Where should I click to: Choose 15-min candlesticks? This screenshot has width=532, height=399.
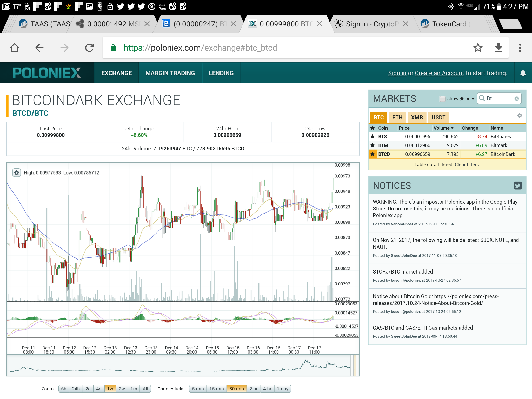[217, 389]
